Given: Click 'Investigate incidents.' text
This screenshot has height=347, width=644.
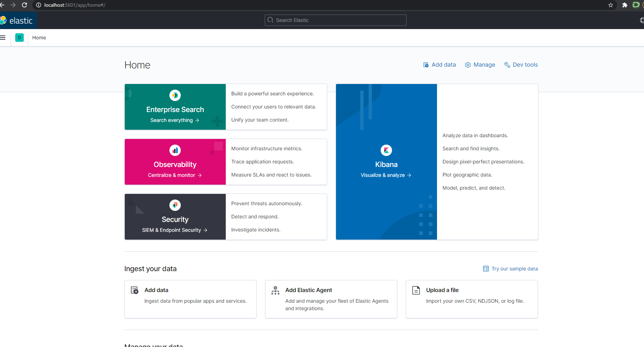Looking at the screenshot, I should click(256, 230).
